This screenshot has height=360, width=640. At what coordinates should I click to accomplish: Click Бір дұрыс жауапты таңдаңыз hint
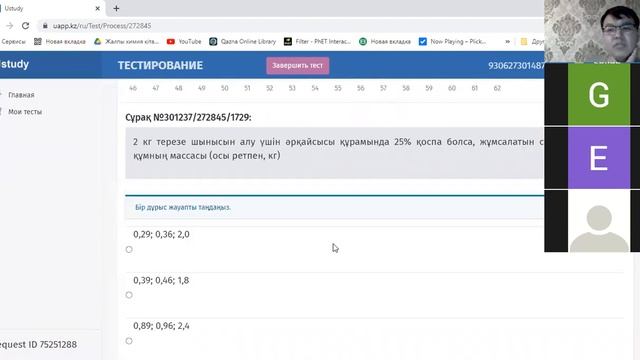point(183,207)
